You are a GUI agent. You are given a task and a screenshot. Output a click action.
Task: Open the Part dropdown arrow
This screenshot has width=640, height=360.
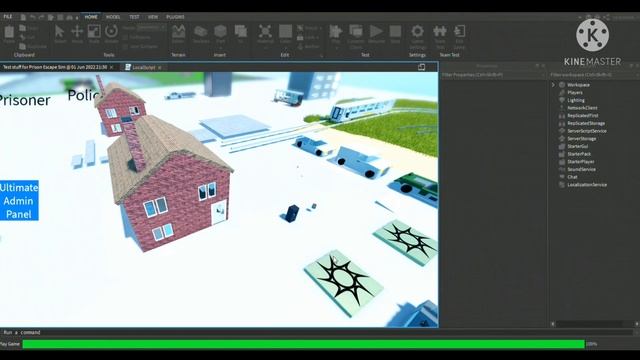pos(220,48)
